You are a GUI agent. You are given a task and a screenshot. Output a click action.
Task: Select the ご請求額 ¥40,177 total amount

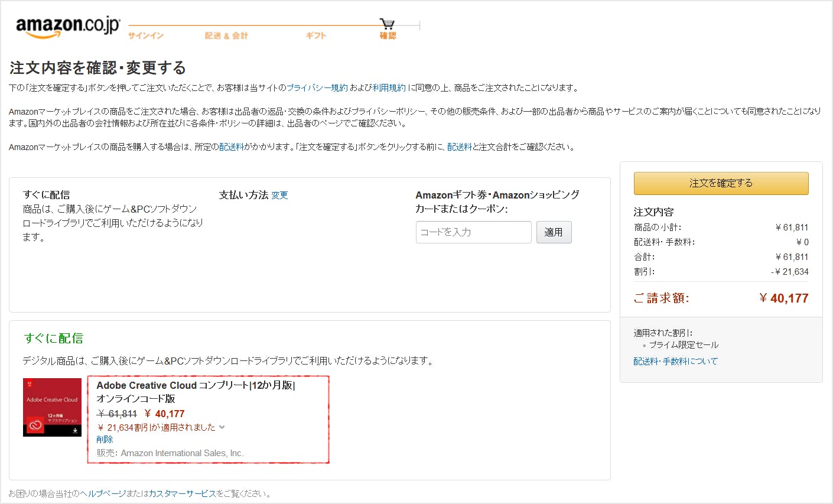tap(783, 298)
